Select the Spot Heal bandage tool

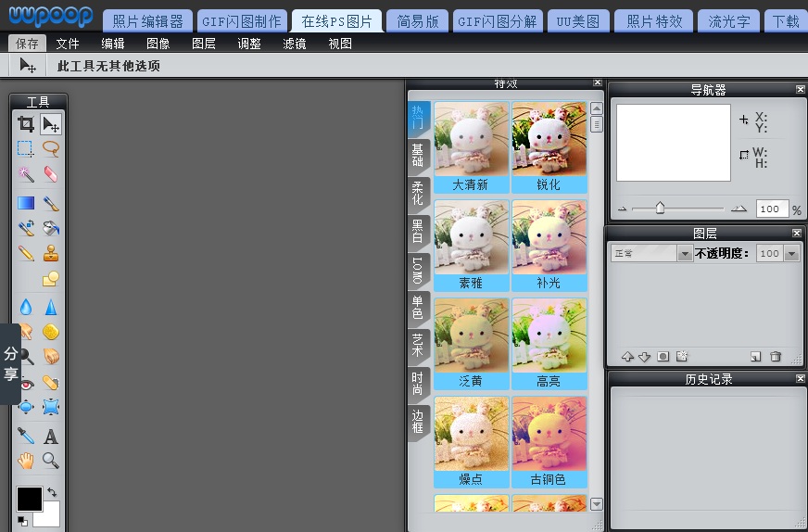[x=50, y=383]
